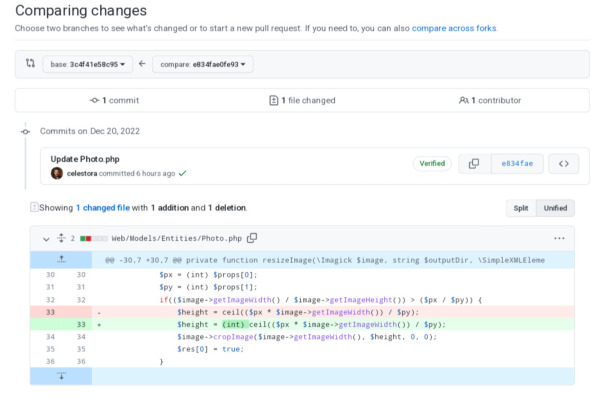Copy the Photo.php file path
Image resolution: width=604 pixels, height=400 pixels.
tap(252, 238)
